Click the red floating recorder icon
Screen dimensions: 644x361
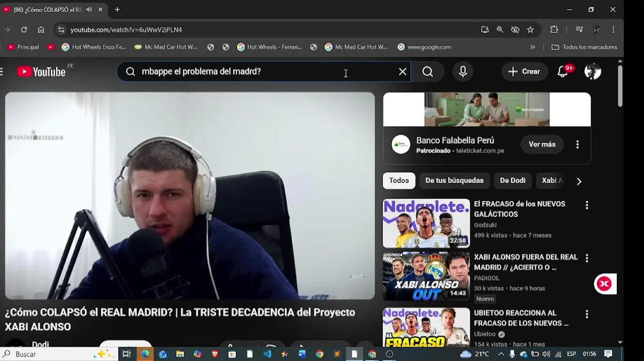click(605, 284)
